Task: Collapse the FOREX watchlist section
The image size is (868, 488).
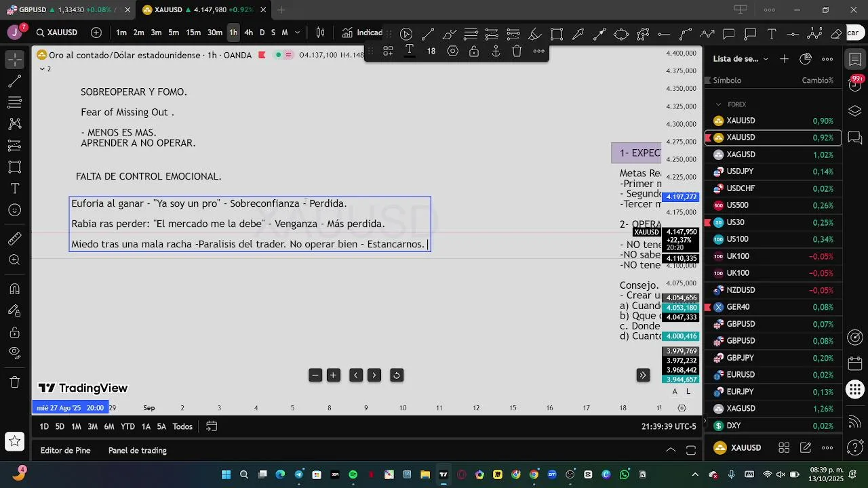Action: pos(719,104)
